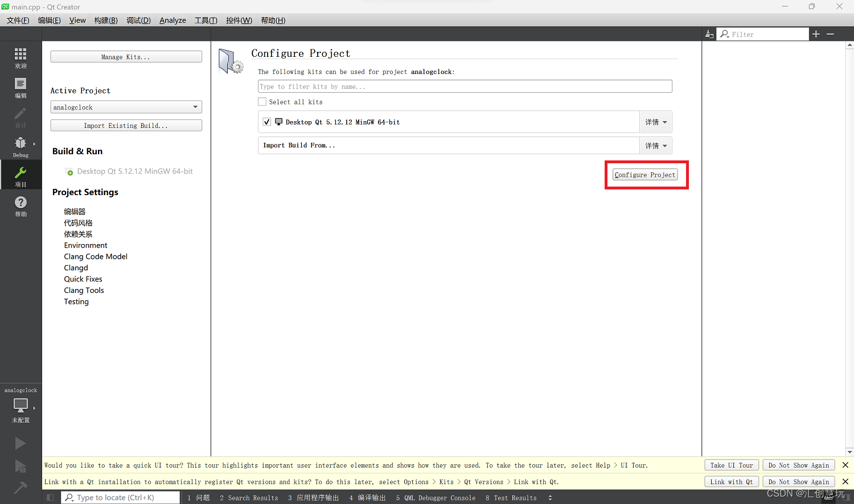Open the Analyze menu
This screenshot has height=504, width=854.
click(x=173, y=20)
